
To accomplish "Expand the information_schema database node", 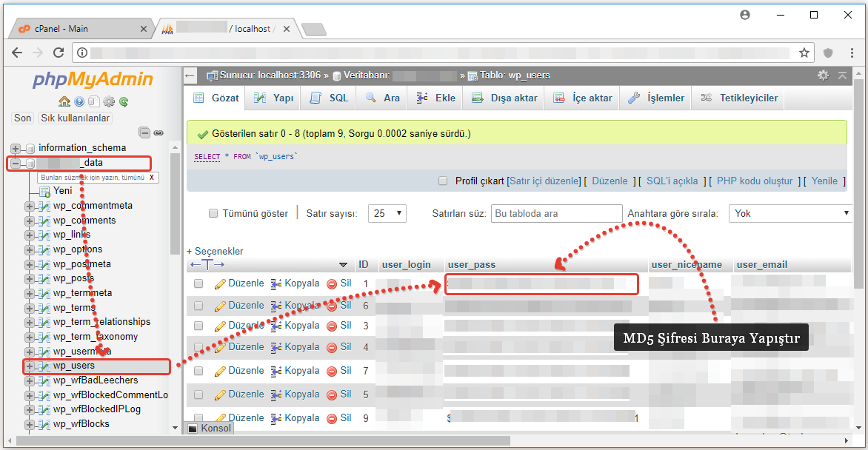I will tap(16, 148).
